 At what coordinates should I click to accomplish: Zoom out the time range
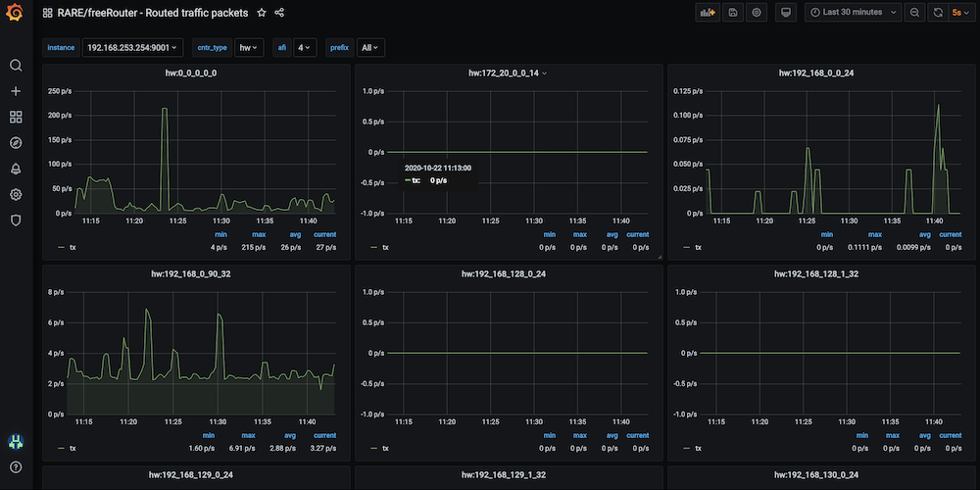tap(914, 13)
